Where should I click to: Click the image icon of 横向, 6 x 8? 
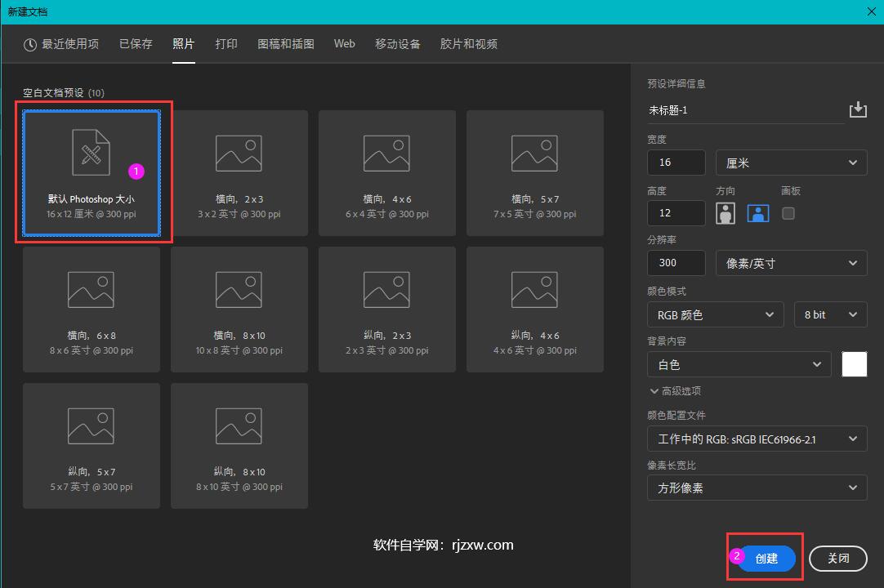tap(91, 290)
